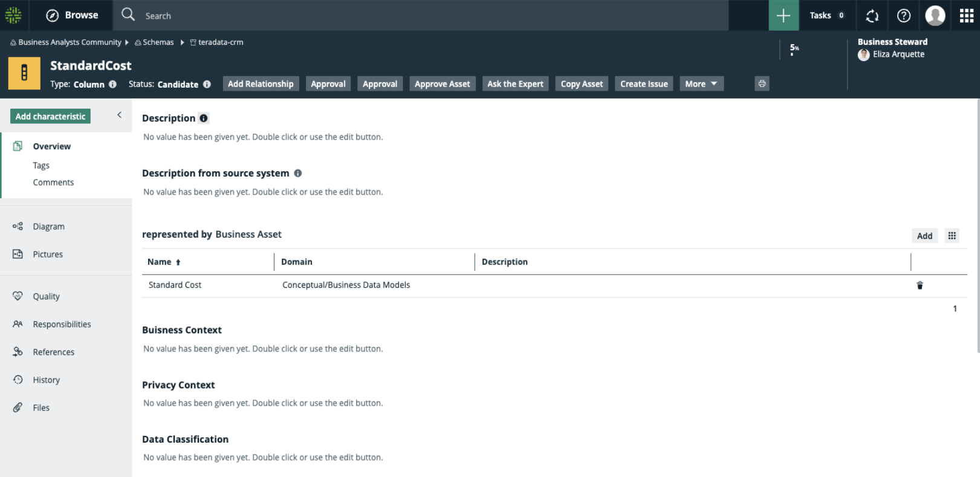Collapse the left sidebar with chevron

click(x=119, y=115)
